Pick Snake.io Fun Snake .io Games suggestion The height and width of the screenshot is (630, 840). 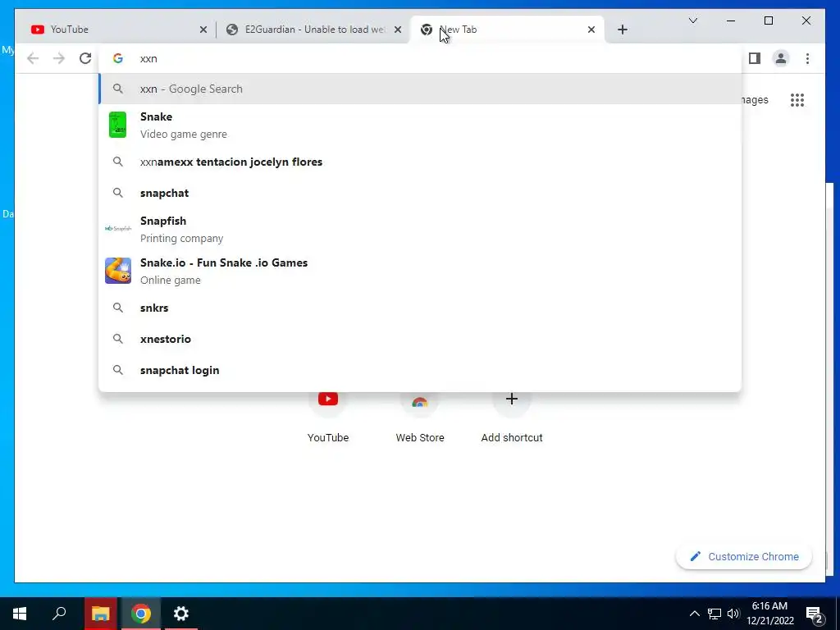click(x=420, y=271)
